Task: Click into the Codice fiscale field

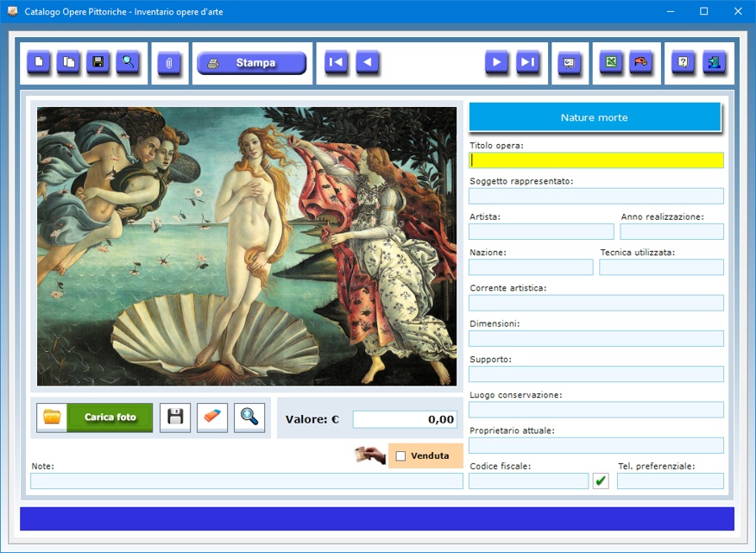Action: coord(529,481)
